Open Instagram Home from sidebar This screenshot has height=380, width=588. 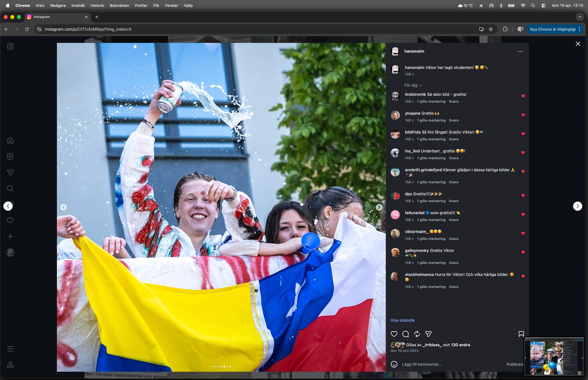pos(10,140)
